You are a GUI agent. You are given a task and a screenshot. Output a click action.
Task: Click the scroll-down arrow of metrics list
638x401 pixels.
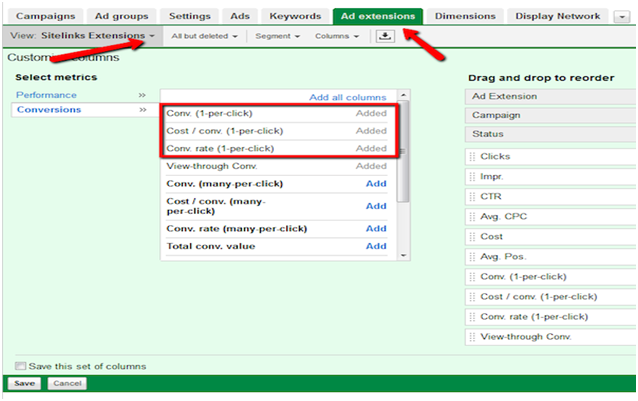(x=403, y=255)
